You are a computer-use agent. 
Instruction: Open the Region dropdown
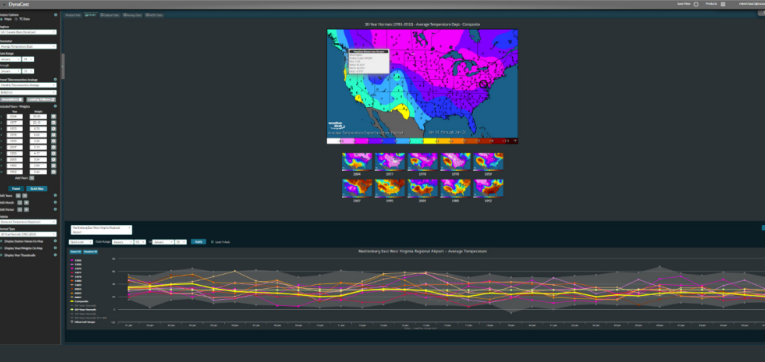28,32
